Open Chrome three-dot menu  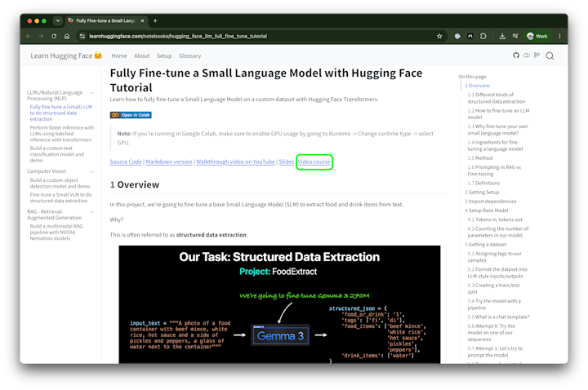pos(559,36)
